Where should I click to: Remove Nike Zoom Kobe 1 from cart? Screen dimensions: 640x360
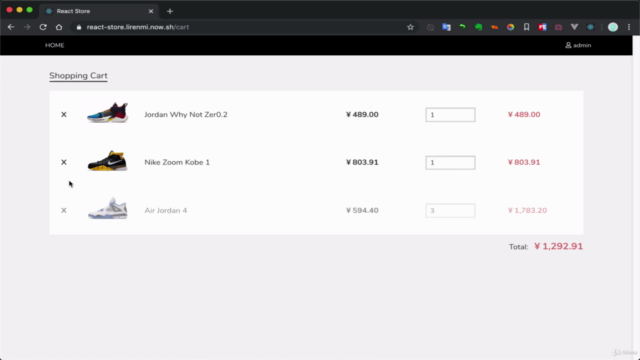pyautogui.click(x=64, y=162)
